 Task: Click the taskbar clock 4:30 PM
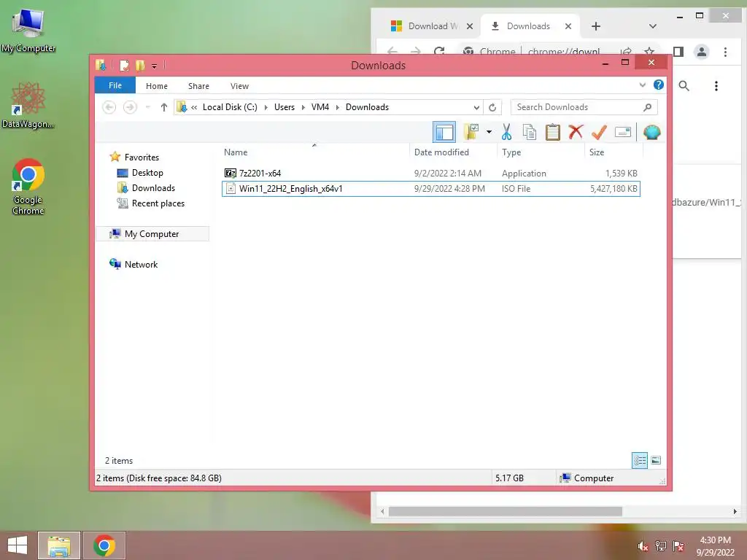coord(715,540)
